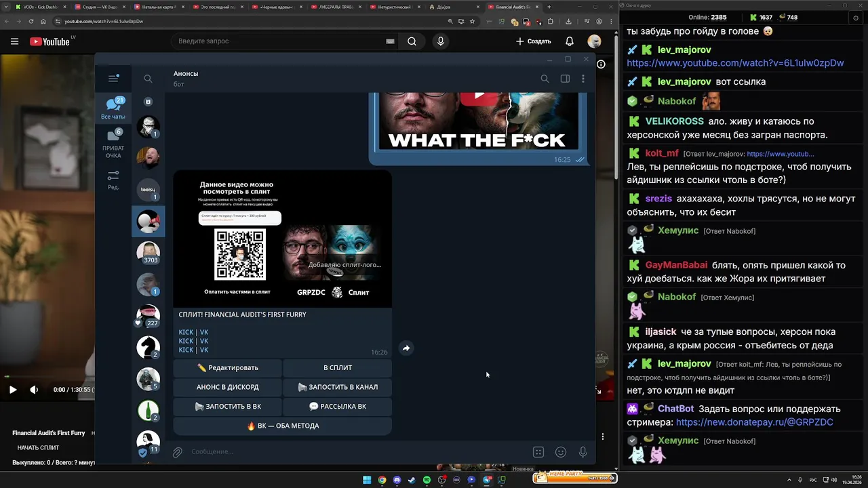Switch to the VODs Kick Dashboard tab
The image size is (868, 488).
[x=41, y=7]
